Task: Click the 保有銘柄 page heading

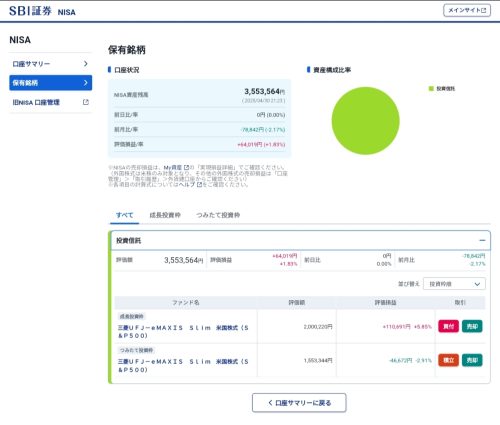Action: (x=127, y=50)
